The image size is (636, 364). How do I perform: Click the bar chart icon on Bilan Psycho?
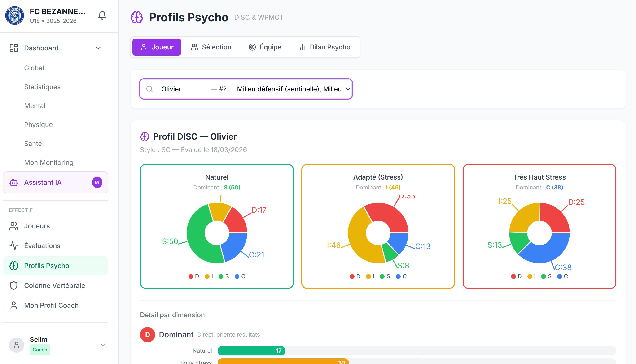point(302,47)
